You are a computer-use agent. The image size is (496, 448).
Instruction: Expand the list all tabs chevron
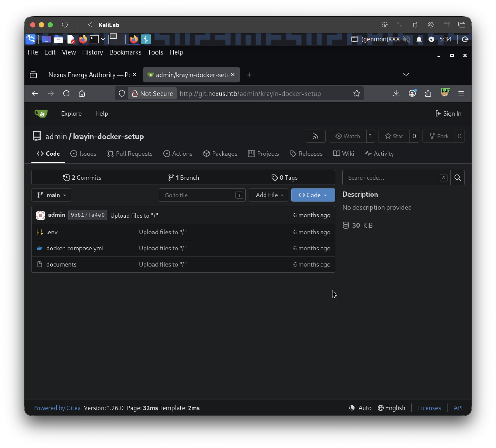tap(406, 74)
